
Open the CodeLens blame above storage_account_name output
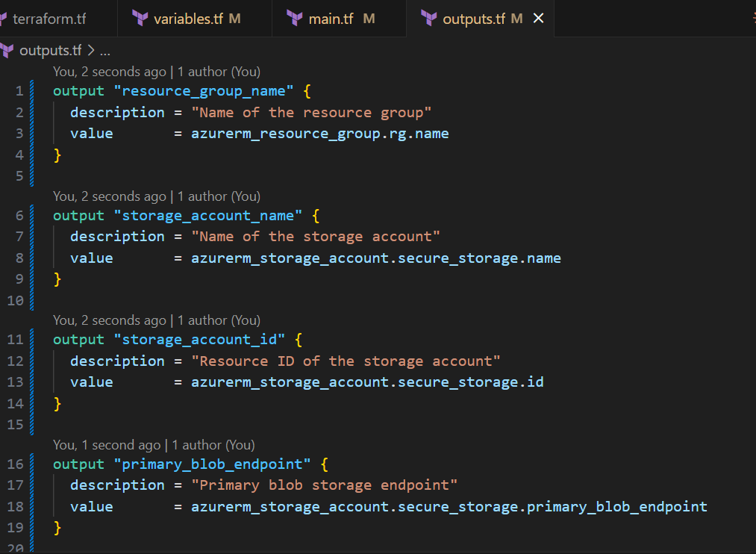pos(156,196)
